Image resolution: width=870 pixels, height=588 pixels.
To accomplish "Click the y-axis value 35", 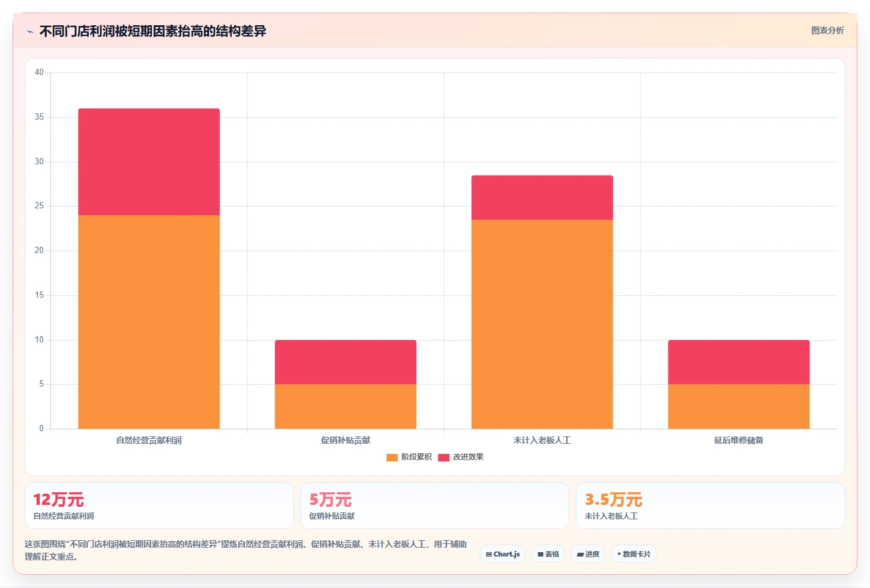I will 39,117.
